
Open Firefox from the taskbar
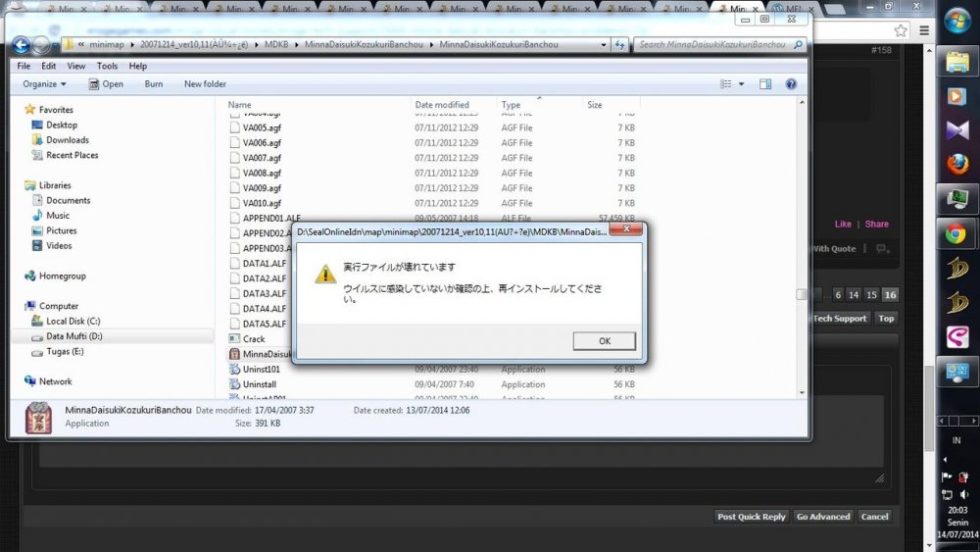pos(956,164)
